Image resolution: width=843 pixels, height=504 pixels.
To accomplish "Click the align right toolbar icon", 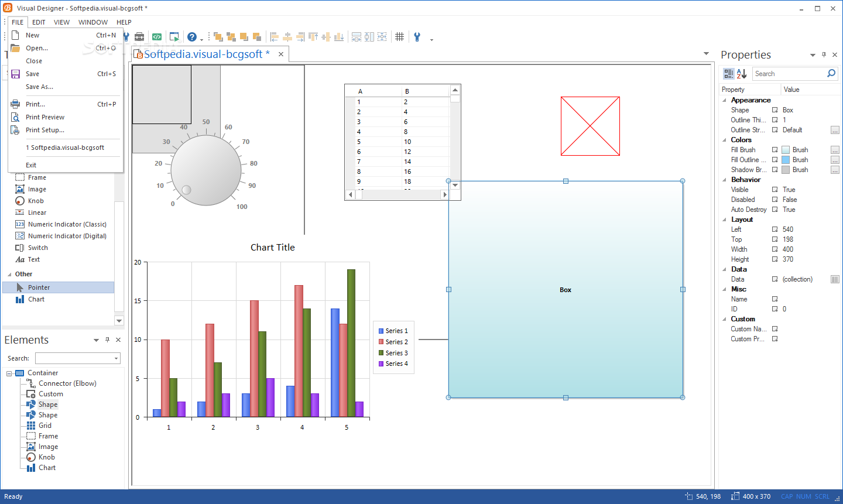I will point(300,37).
